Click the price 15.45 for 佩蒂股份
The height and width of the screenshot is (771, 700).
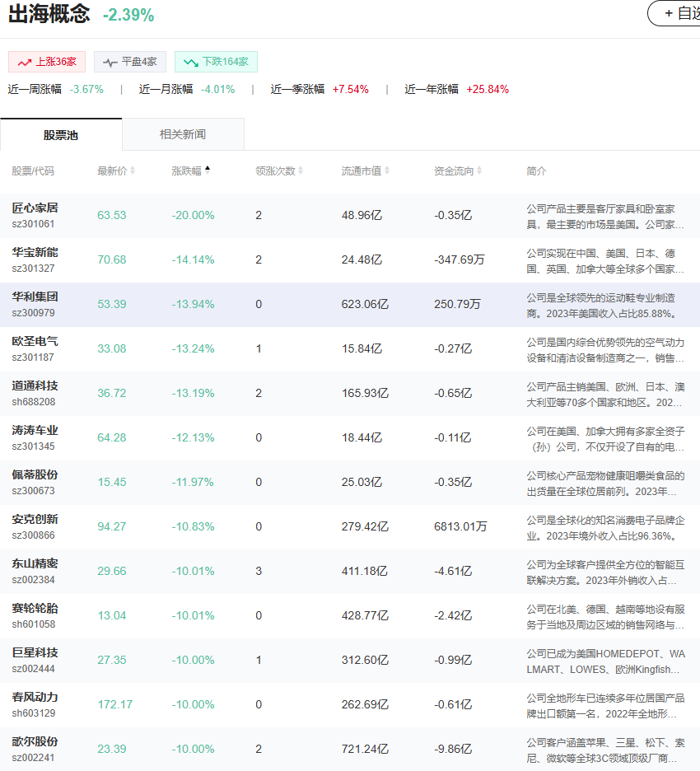coord(111,483)
